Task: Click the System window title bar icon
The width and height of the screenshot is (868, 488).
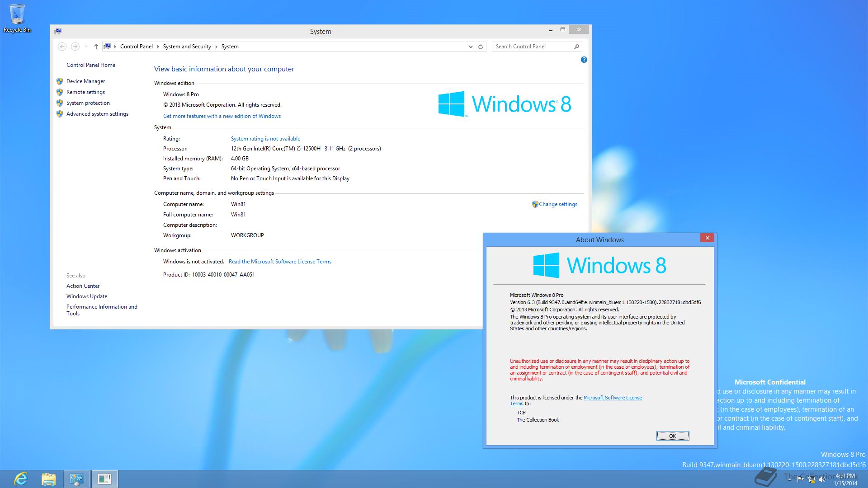Action: tap(58, 31)
